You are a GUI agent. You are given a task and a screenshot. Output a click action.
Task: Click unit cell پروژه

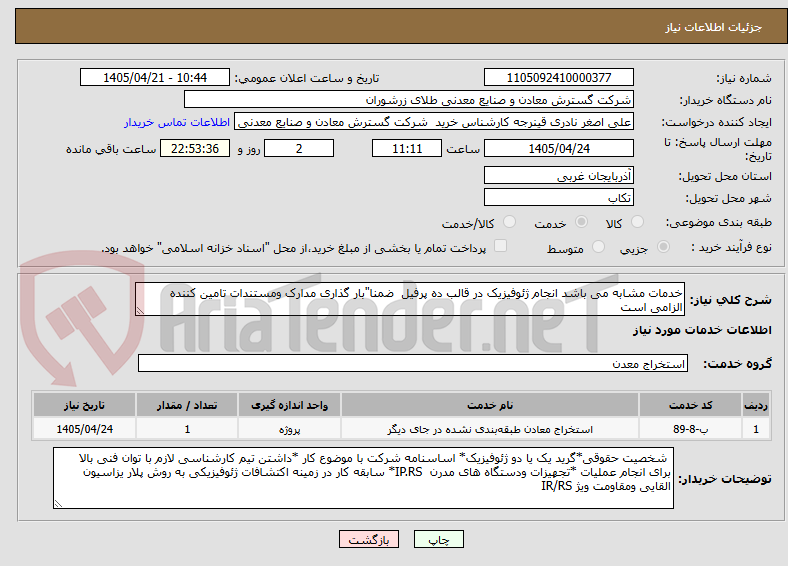coord(289,429)
